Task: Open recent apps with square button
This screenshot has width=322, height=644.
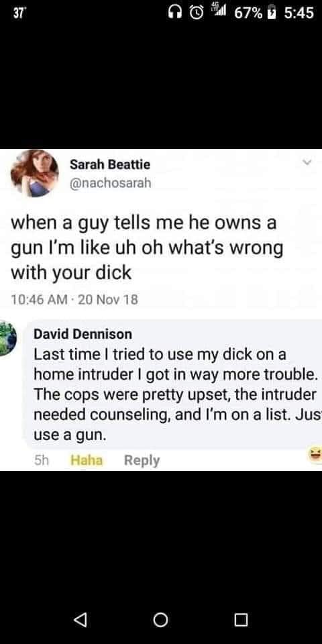Action: coord(241,620)
